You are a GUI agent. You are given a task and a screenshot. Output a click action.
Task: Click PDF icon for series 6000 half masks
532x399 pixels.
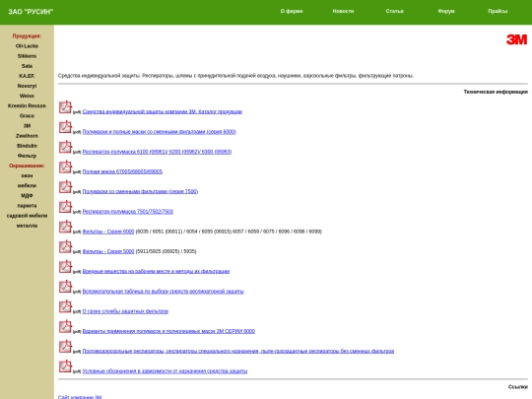pos(65,127)
